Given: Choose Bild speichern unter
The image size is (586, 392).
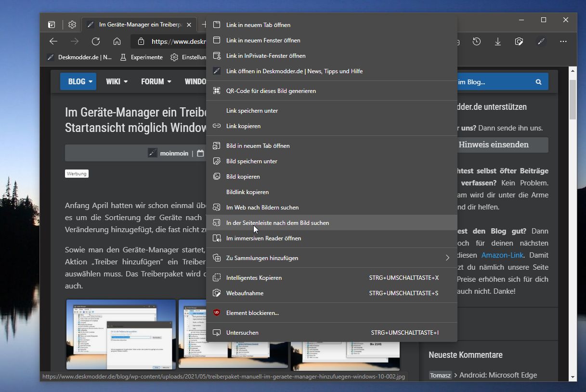Looking at the screenshot, I should tap(331, 161).
